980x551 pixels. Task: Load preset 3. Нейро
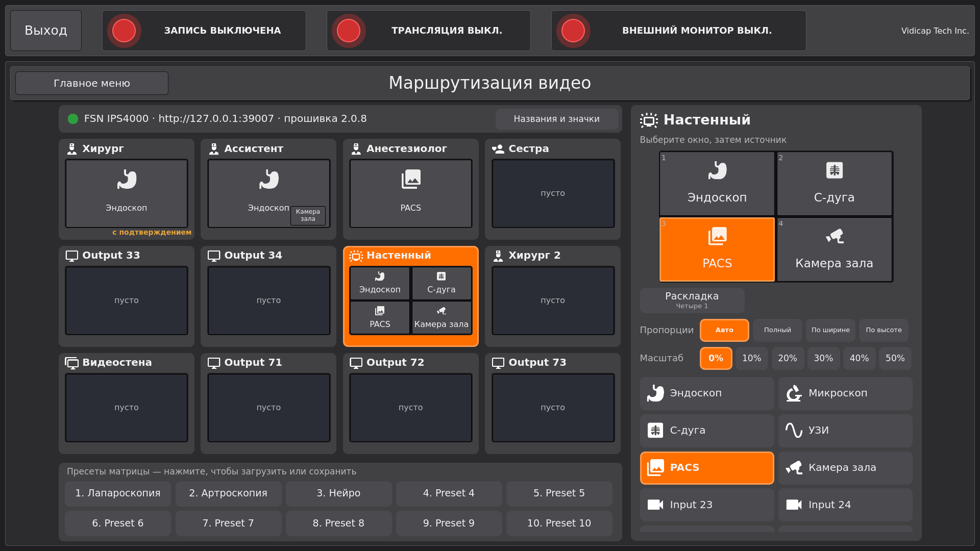click(338, 494)
